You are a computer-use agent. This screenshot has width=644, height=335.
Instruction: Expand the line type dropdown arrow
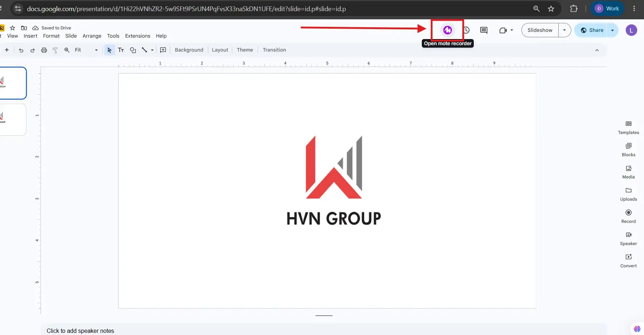click(152, 50)
